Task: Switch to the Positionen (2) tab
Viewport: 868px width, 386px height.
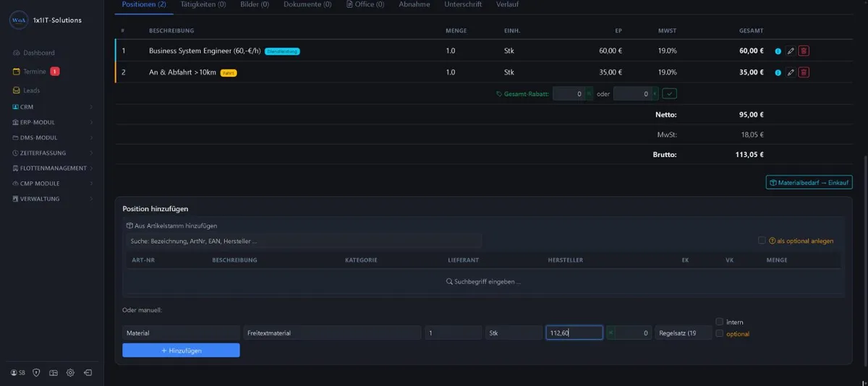Action: pos(143,4)
